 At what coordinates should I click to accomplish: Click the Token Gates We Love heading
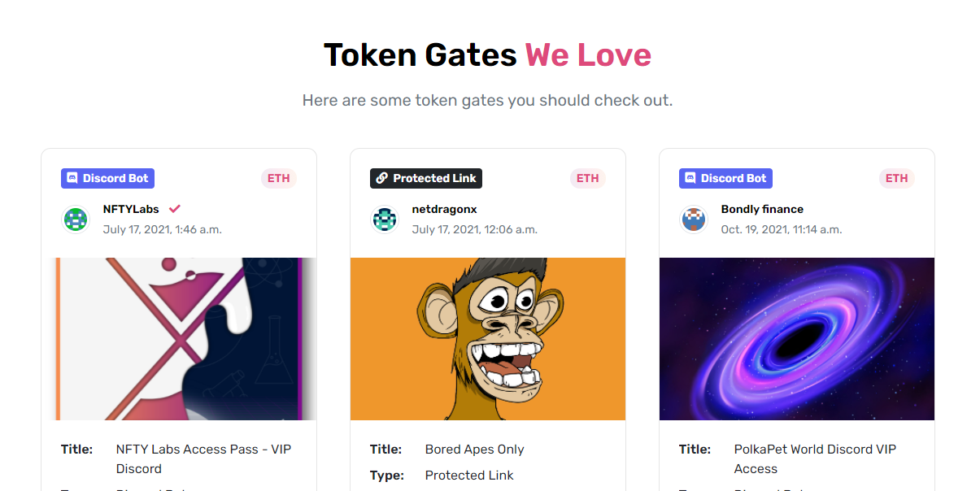487,55
